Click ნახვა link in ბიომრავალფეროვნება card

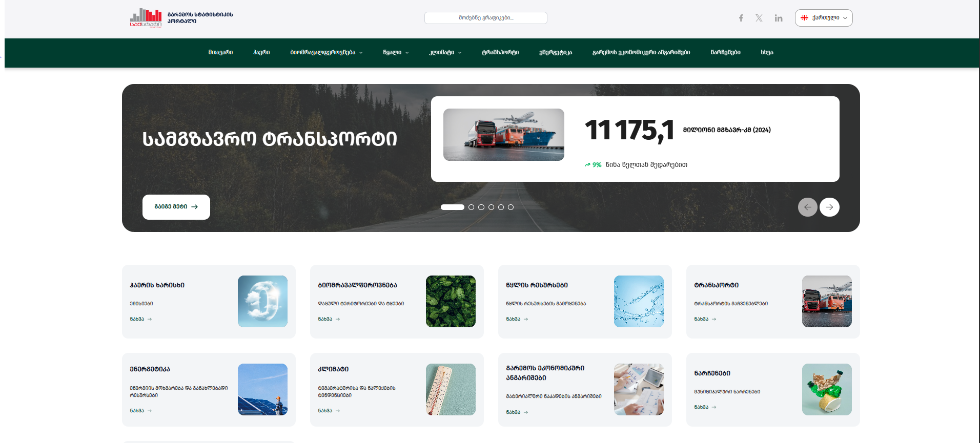coord(329,319)
